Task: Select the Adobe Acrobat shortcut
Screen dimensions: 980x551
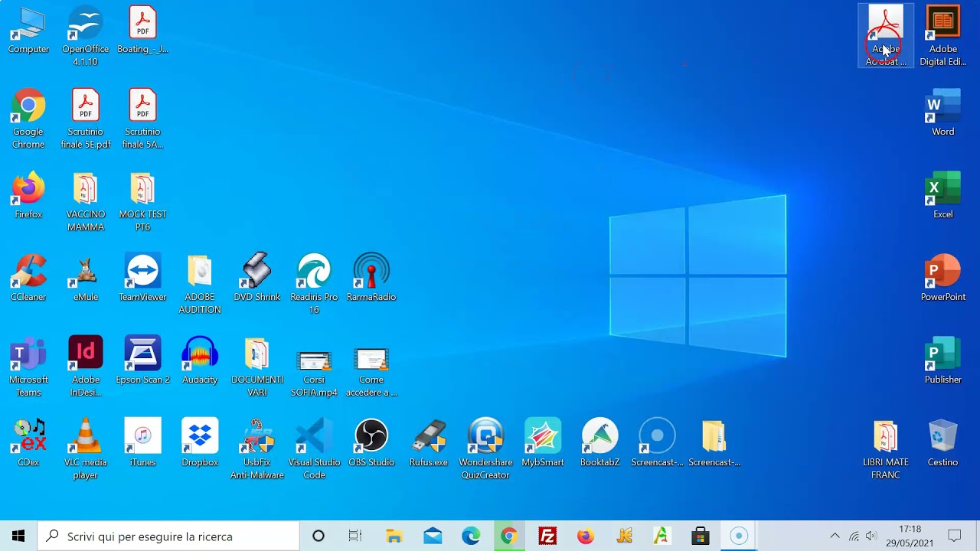Action: (x=886, y=37)
